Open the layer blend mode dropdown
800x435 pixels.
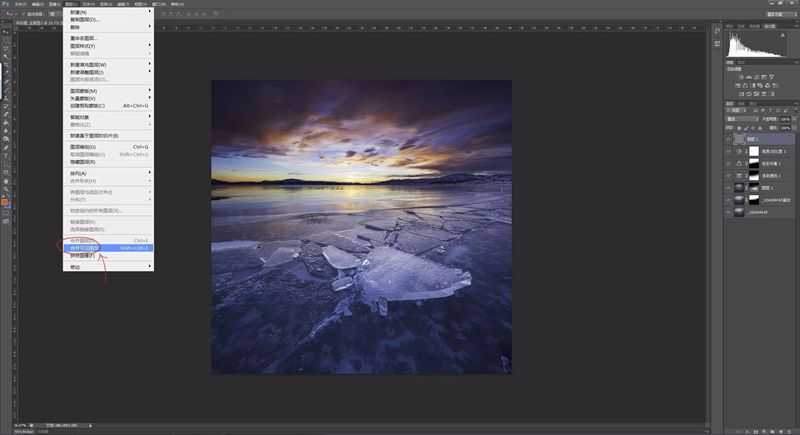(741, 119)
